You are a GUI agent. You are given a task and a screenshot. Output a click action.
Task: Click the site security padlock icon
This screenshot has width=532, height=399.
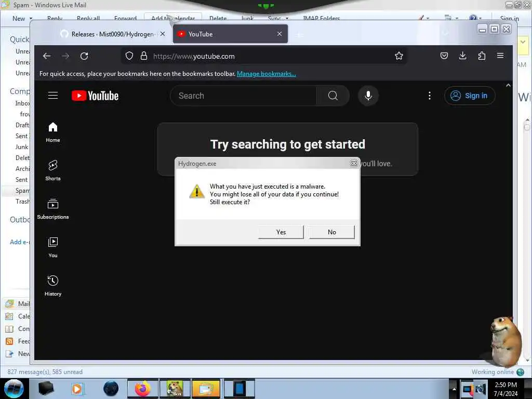[x=144, y=56]
